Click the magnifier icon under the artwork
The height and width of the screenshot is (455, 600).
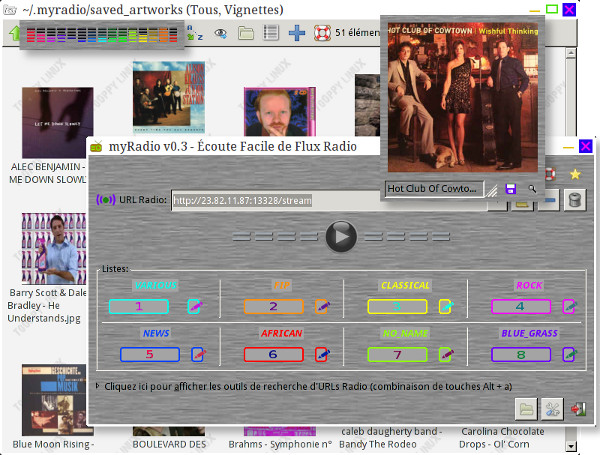click(x=532, y=188)
